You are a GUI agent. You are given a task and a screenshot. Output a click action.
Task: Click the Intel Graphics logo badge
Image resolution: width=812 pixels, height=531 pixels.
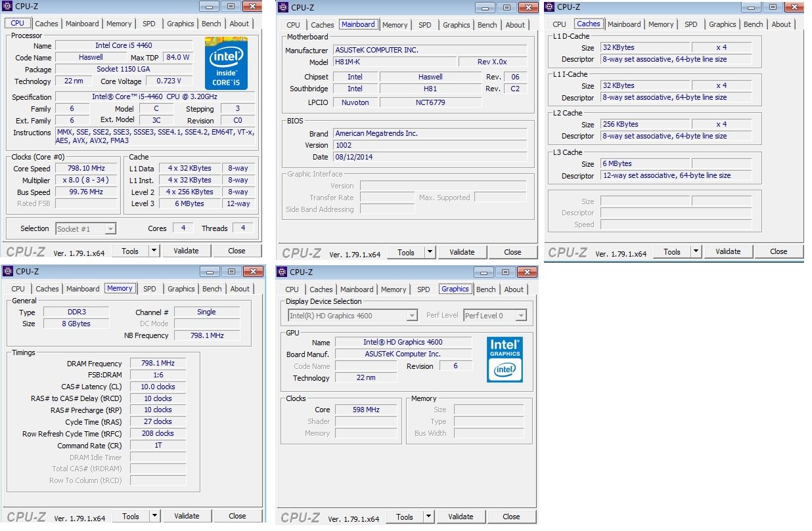pos(505,359)
